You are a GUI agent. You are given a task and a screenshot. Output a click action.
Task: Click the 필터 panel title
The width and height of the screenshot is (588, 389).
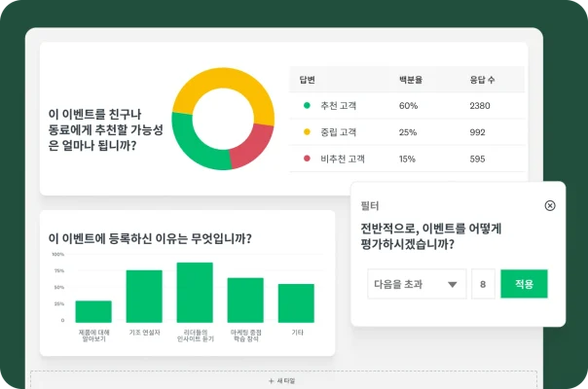click(x=370, y=206)
